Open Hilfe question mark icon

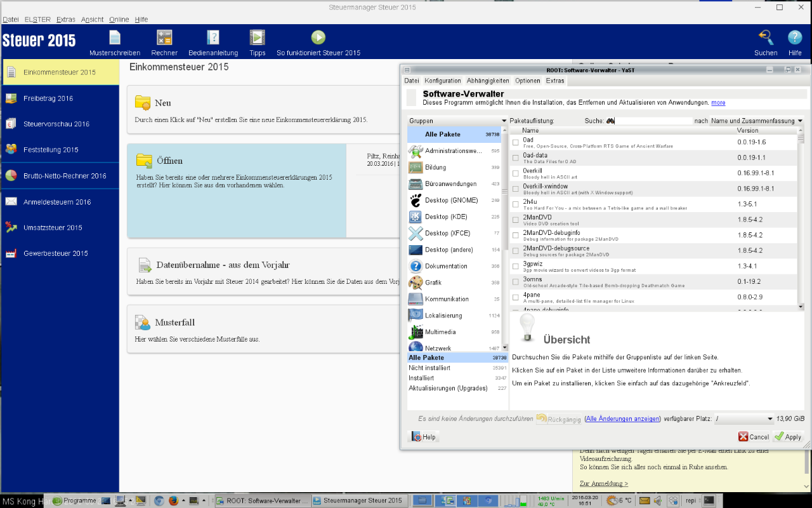[795, 37]
